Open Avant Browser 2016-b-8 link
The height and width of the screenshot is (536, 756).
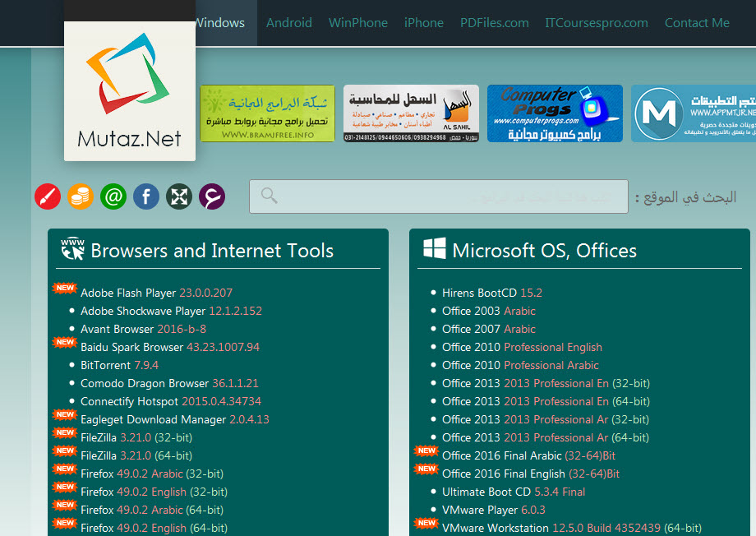(x=143, y=329)
